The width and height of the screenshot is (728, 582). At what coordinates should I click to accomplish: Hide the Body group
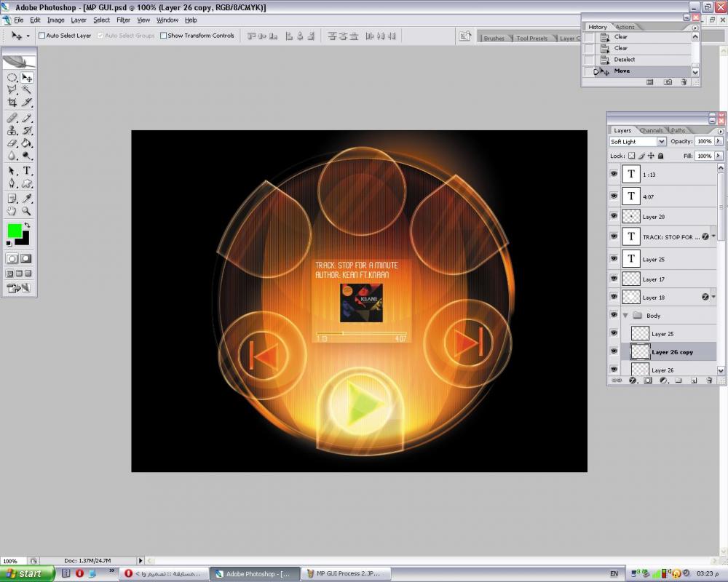click(614, 315)
